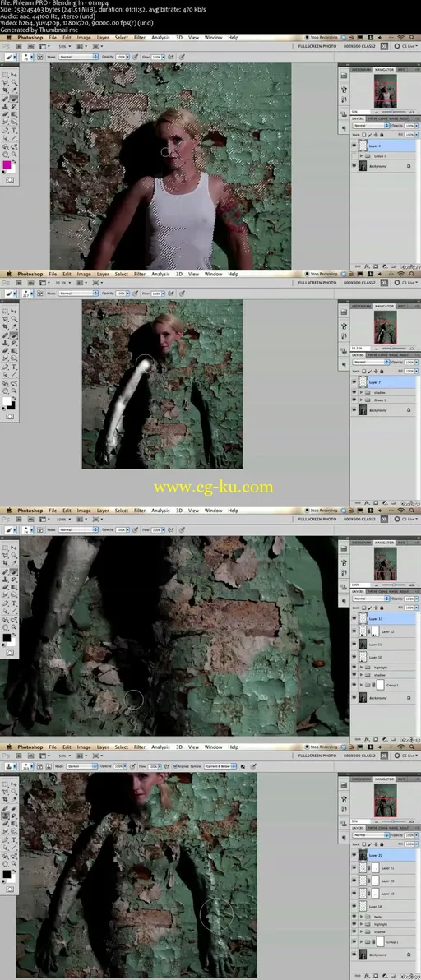
Task: Hide Layer 4 using its eye icon
Action: pyautogui.click(x=354, y=146)
